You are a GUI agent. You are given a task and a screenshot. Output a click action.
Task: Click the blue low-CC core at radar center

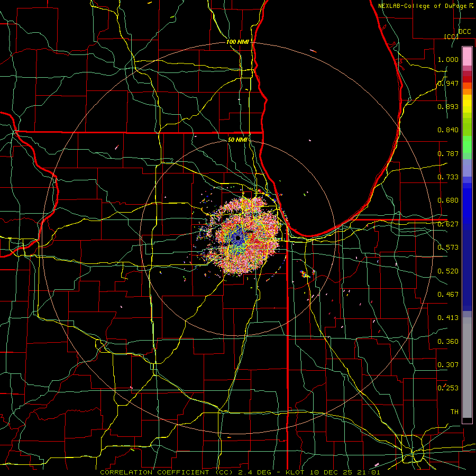(x=237, y=237)
